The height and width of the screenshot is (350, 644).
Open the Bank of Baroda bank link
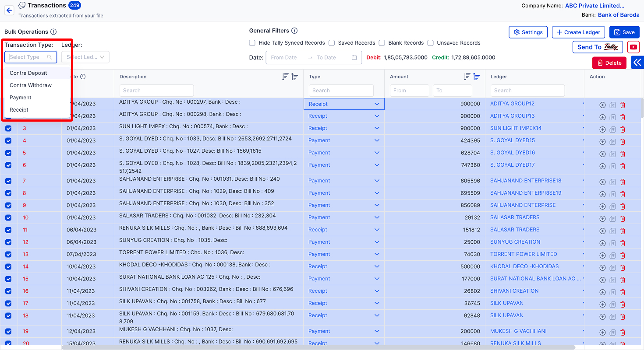click(x=619, y=15)
